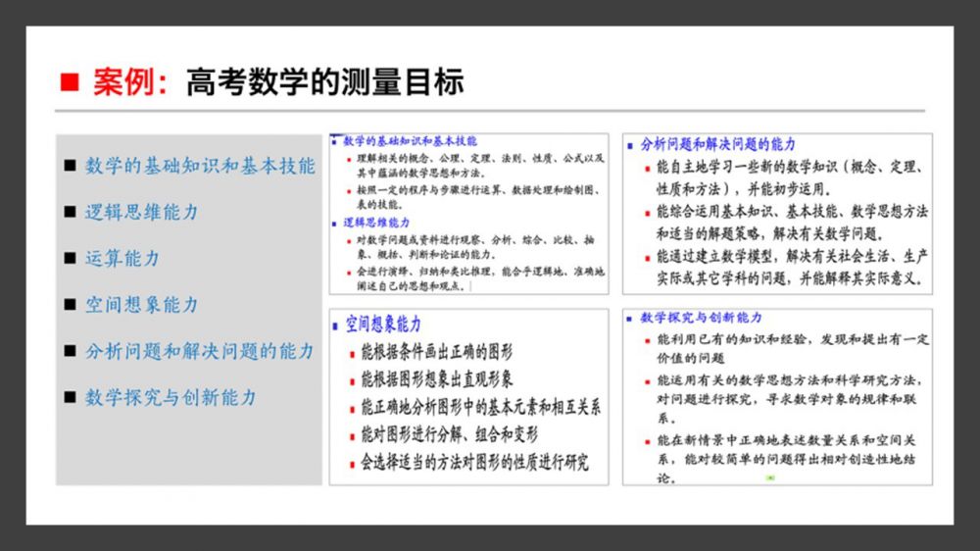Select "运算能力" in the left gray list

pos(122,259)
